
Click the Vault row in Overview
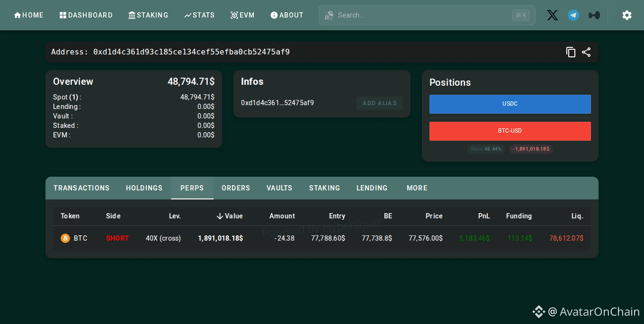(134, 116)
